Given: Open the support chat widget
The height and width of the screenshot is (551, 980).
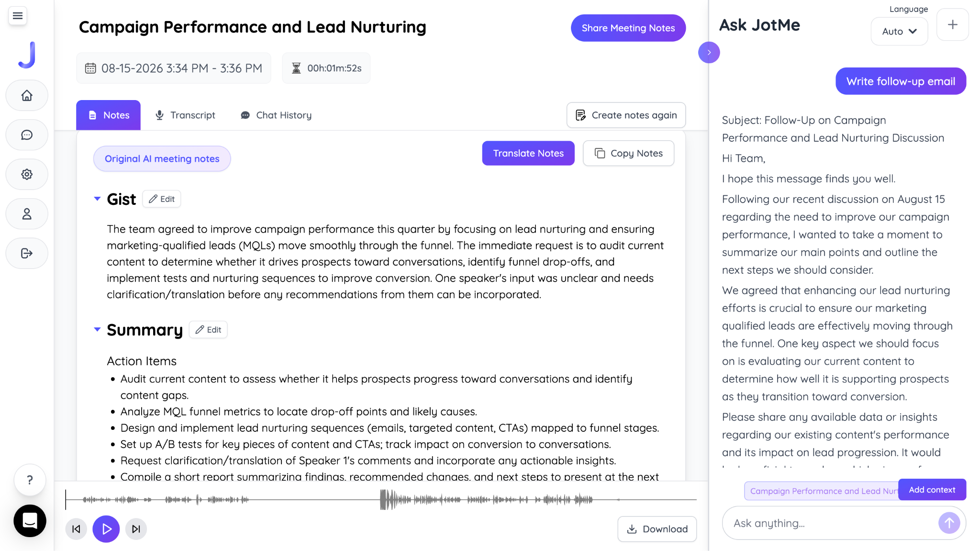Looking at the screenshot, I should (30, 521).
